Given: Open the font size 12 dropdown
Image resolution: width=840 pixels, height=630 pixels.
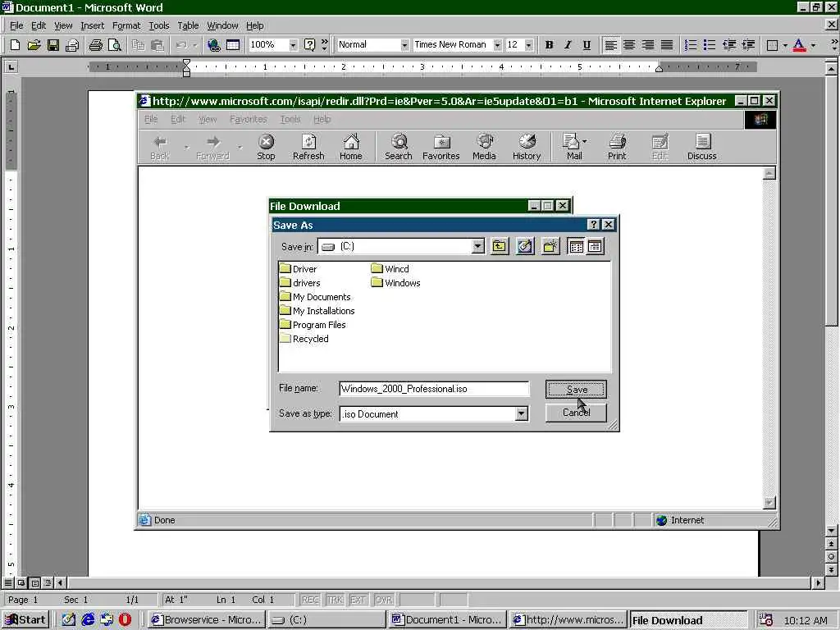Looking at the screenshot, I should pyautogui.click(x=529, y=45).
